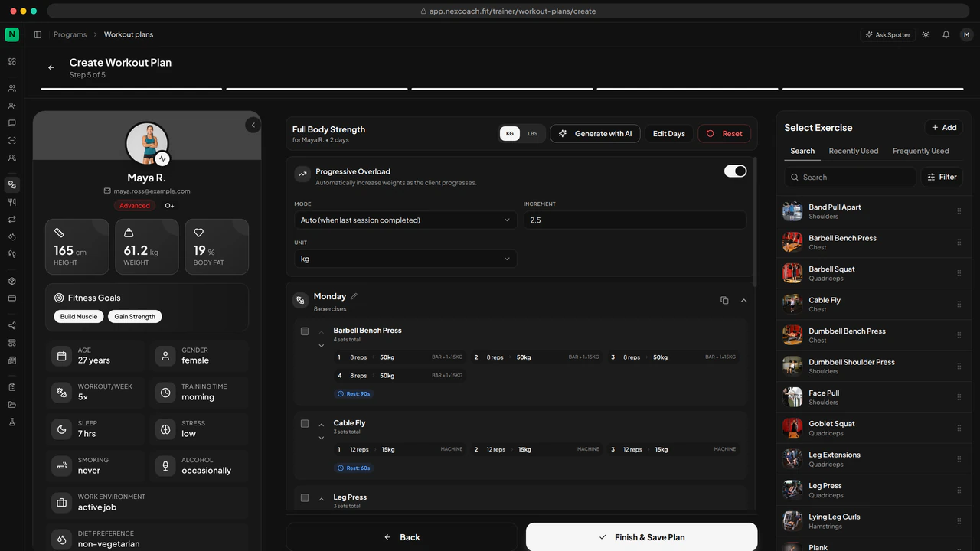Click the drag handle for Leg Extensions
Viewport: 980px width, 551px height.
point(959,459)
